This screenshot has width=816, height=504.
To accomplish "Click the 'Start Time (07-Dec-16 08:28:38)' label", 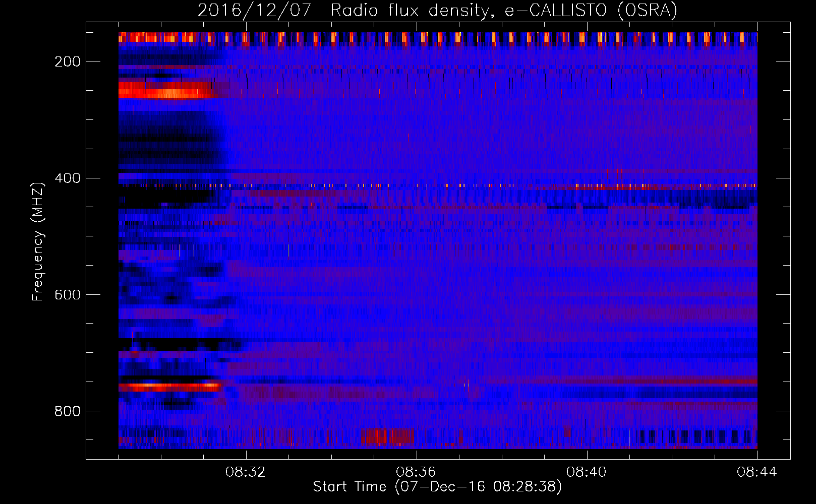I will coord(437,487).
